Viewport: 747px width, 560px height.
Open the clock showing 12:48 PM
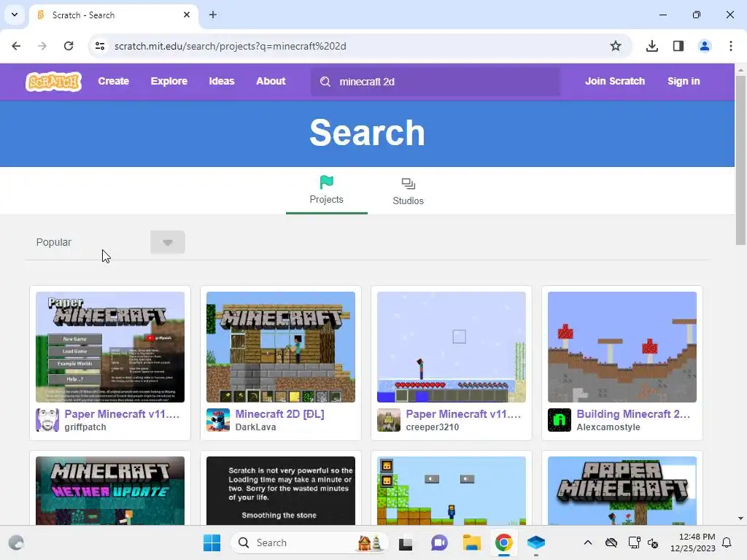[693, 542]
